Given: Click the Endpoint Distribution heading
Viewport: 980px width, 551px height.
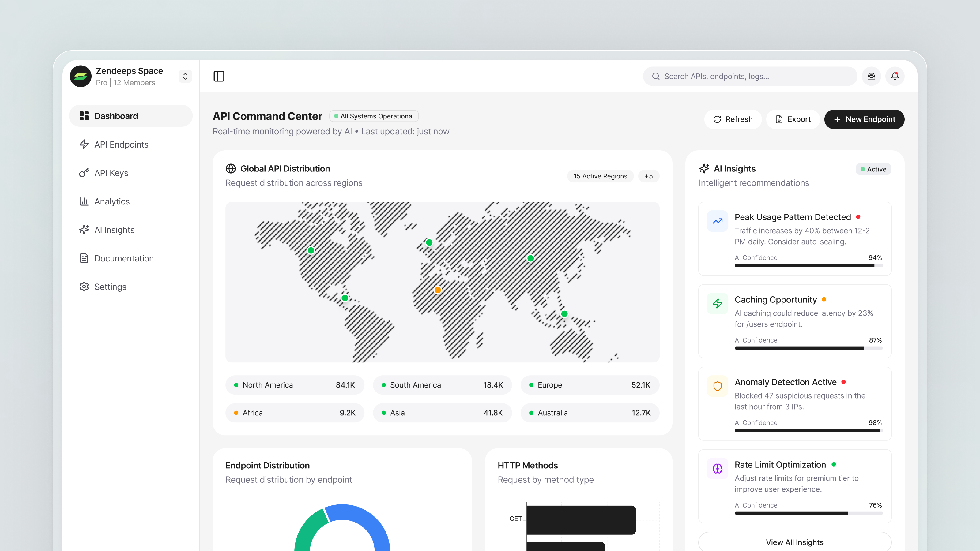Looking at the screenshot, I should tap(267, 465).
